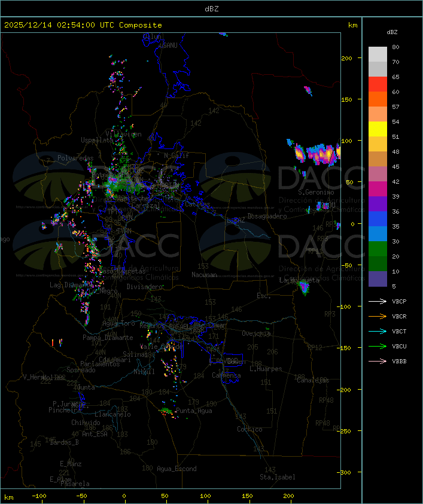The height and width of the screenshot is (504, 423).
Task: Click the 'VBCP' legend label
Action: (399, 302)
